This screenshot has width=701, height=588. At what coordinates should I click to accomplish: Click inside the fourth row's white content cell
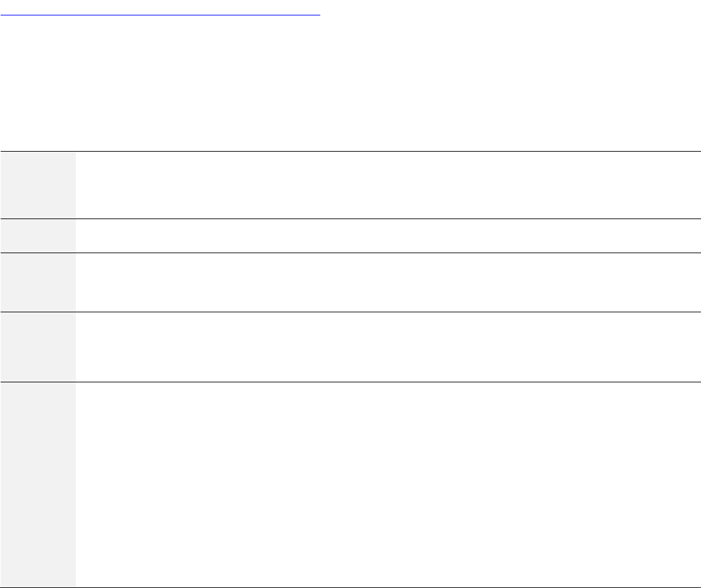pyautogui.click(x=387, y=347)
